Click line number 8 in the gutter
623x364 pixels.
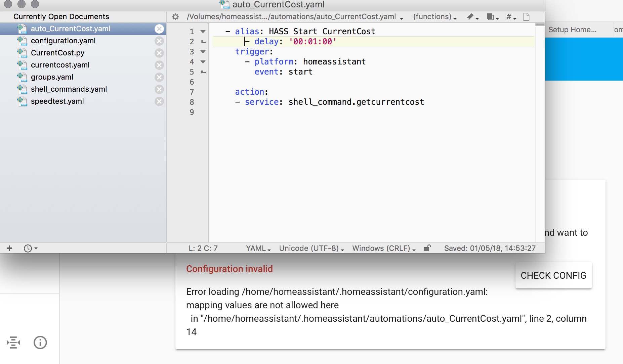(x=192, y=102)
